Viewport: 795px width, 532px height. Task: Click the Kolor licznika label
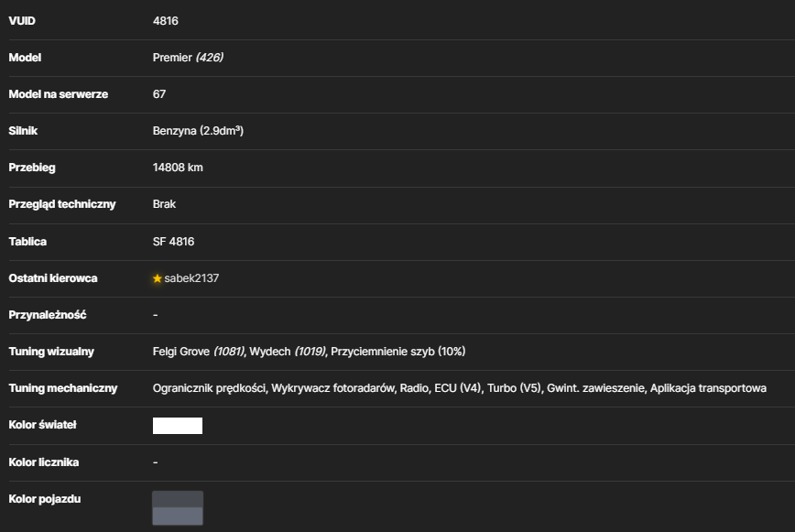(x=44, y=462)
